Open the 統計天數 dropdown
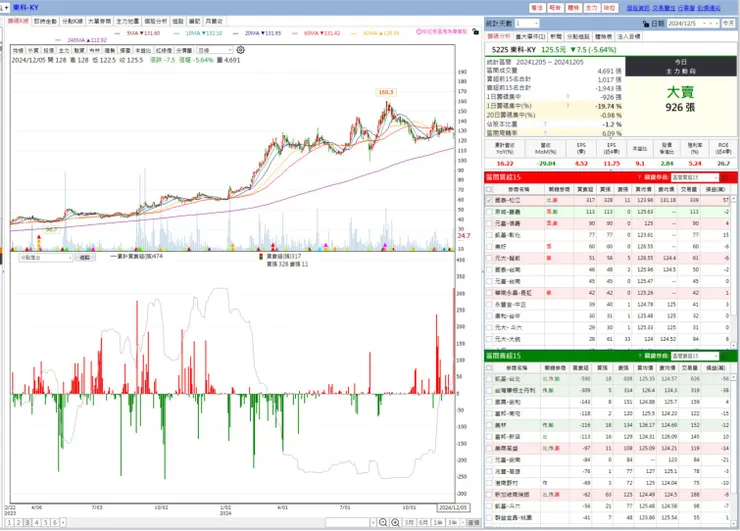Screen dimensions: 740x531 [527, 23]
